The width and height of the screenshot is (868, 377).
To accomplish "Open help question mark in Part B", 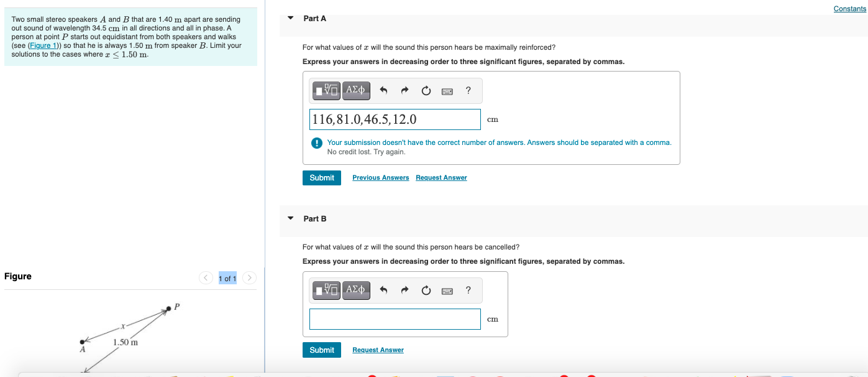I will (468, 290).
